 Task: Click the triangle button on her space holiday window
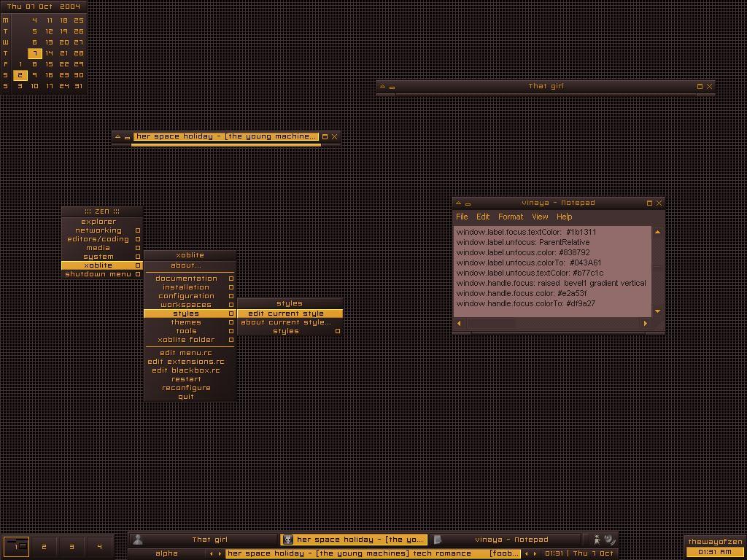[x=117, y=136]
